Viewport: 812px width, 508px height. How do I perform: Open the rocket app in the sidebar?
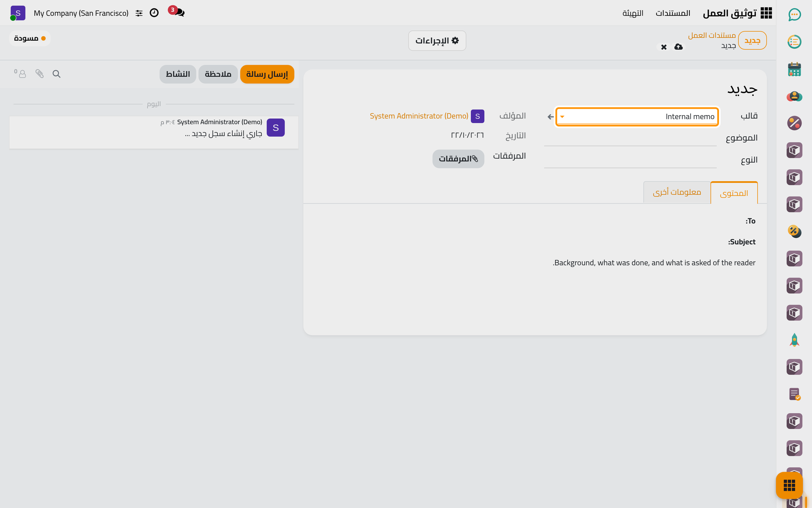point(794,340)
